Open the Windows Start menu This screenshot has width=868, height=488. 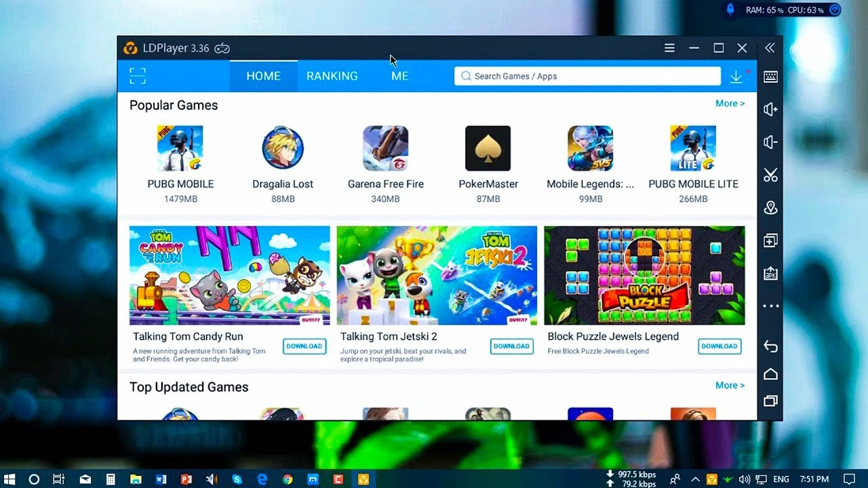(x=10, y=479)
